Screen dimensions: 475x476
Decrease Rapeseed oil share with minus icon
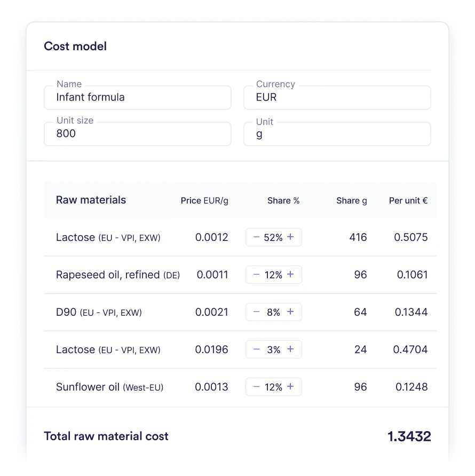click(x=256, y=275)
